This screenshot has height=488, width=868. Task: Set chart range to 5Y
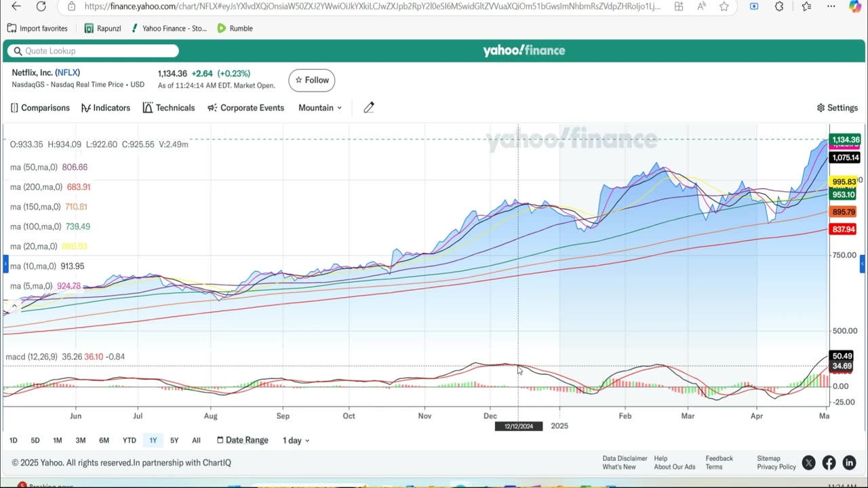pos(174,441)
